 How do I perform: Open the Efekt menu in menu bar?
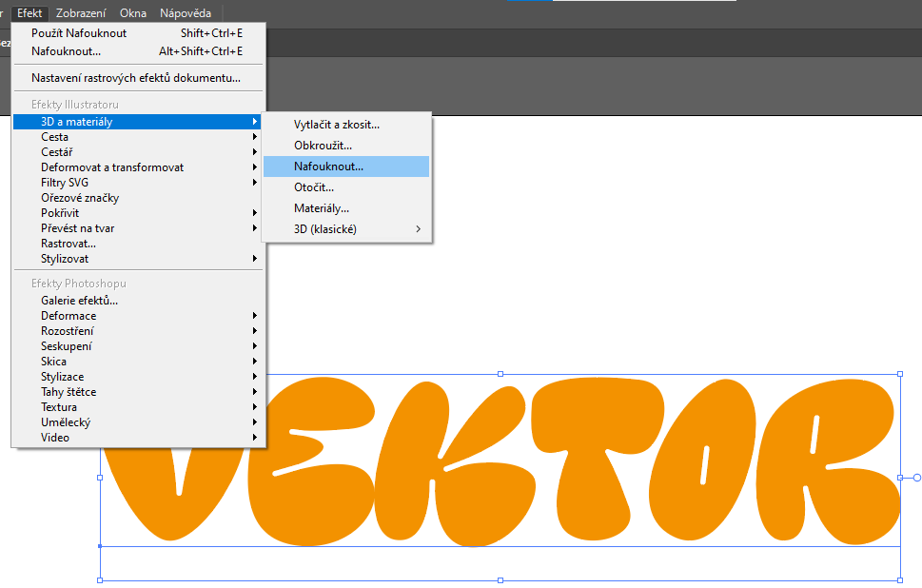[29, 13]
